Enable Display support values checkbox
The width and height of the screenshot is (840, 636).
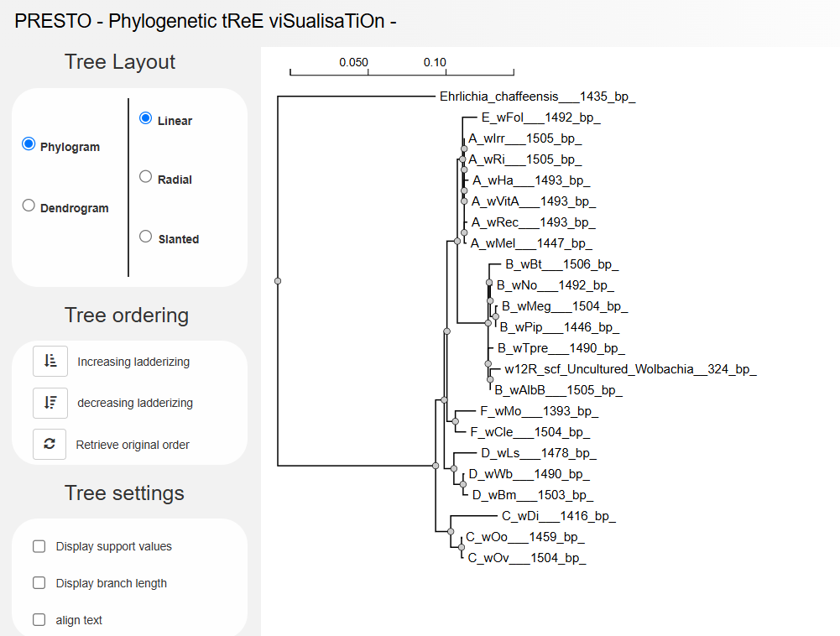coord(39,547)
